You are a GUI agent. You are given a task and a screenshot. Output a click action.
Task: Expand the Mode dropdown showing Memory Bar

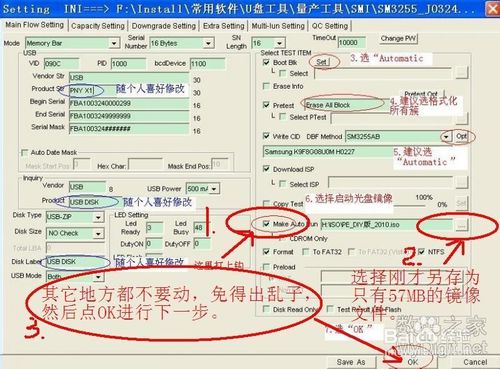tap(114, 43)
